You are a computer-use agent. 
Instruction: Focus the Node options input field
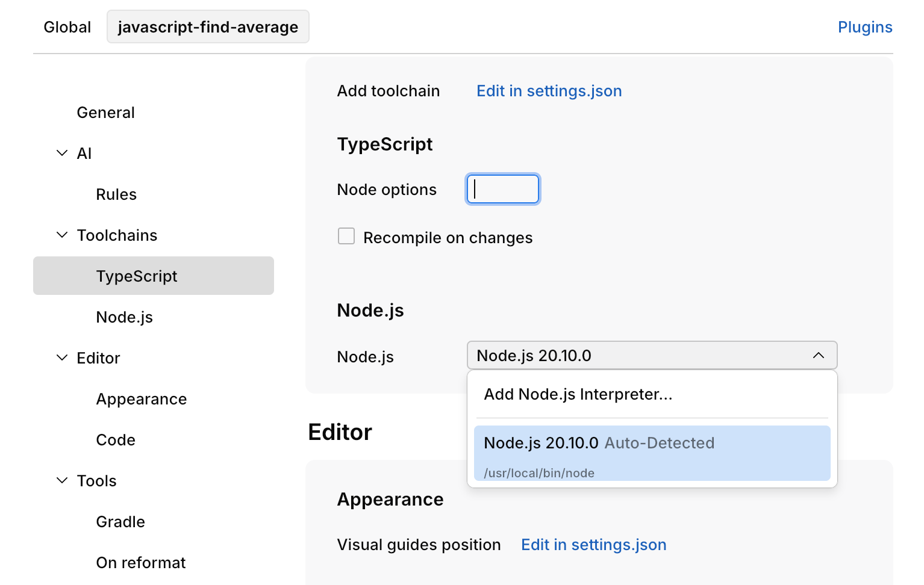tap(503, 190)
